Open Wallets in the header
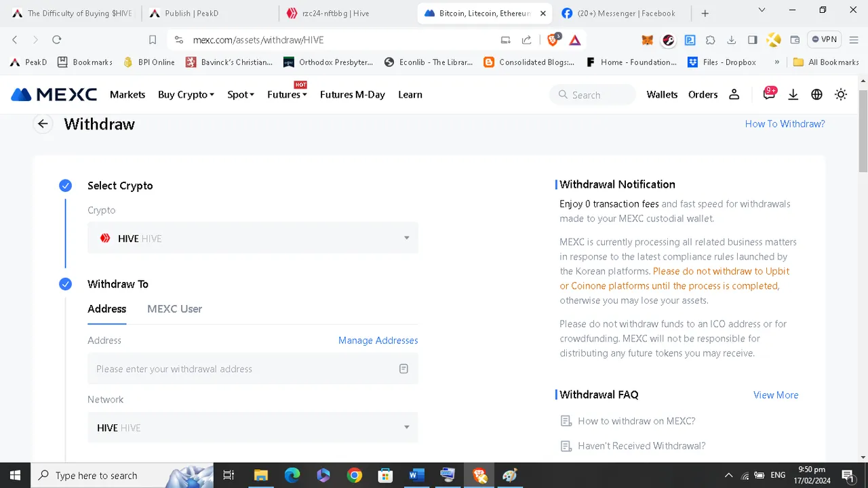This screenshot has width=868, height=488. (662, 95)
